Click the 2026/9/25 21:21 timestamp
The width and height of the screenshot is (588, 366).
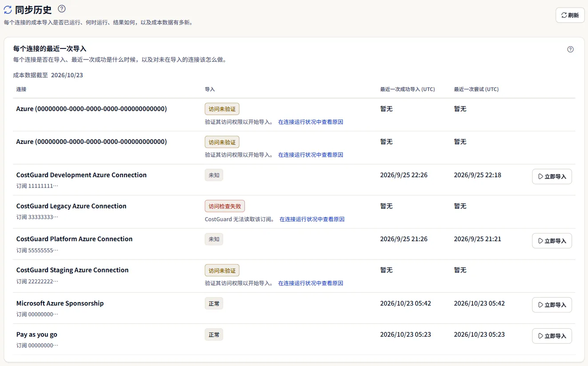coord(477,239)
